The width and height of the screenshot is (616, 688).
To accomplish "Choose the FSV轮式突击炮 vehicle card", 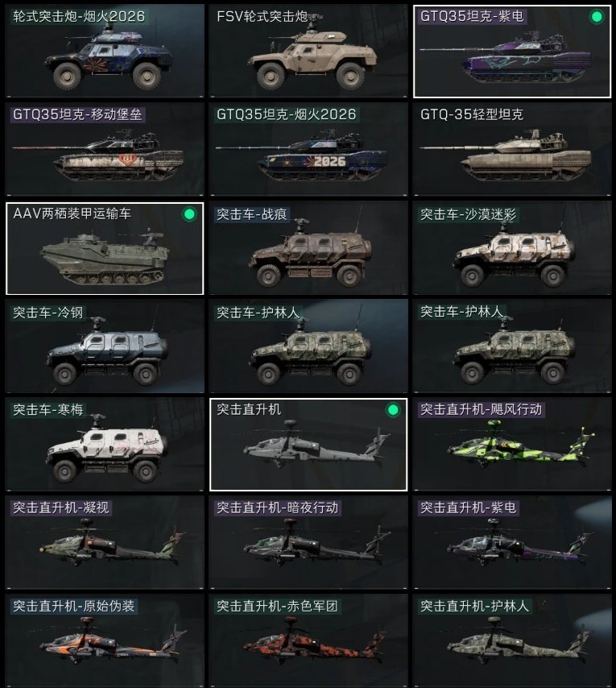I will pos(308,51).
